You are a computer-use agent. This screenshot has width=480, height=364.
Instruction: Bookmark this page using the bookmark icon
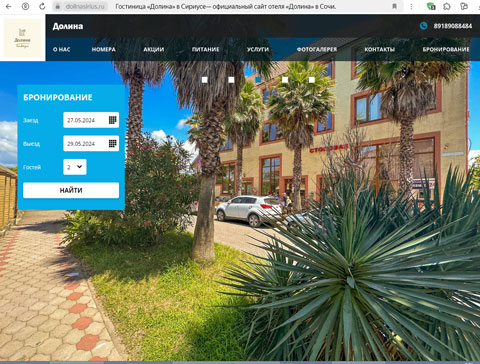coord(394,6)
